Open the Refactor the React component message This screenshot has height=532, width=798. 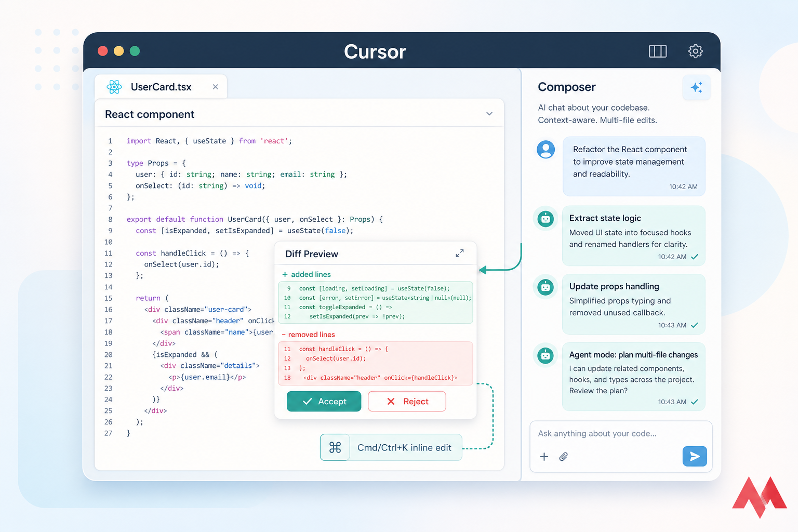[x=634, y=166]
